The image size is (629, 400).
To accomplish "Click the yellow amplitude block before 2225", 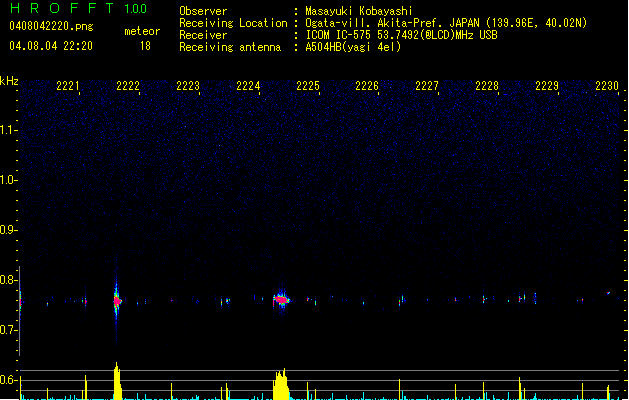I will point(281,385).
